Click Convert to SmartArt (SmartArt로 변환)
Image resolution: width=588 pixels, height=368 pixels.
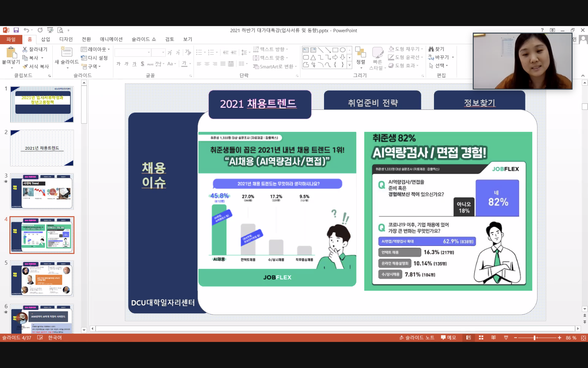[x=275, y=67]
